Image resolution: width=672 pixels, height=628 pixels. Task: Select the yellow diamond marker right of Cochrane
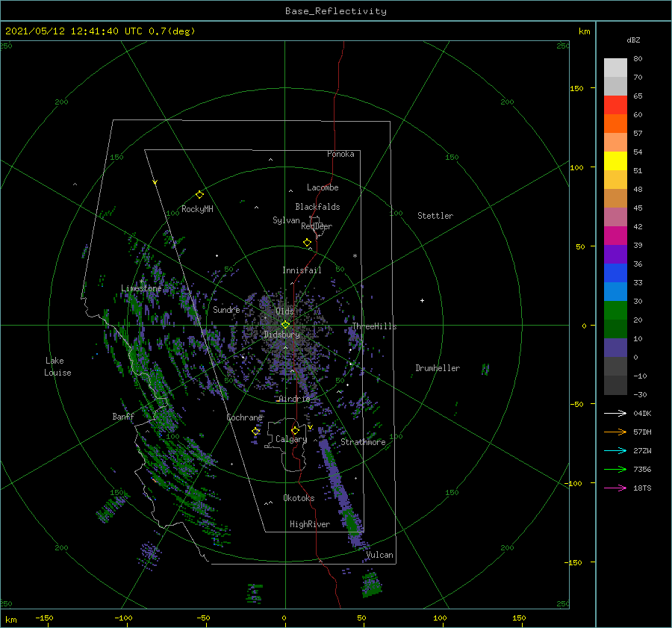[255, 432]
